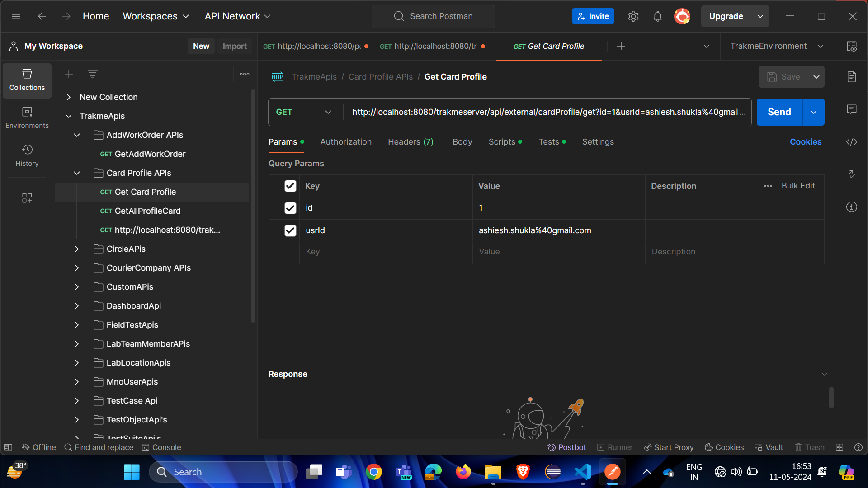Open the Save options dropdown arrow
The width and height of the screenshot is (868, 488).
[816, 77]
